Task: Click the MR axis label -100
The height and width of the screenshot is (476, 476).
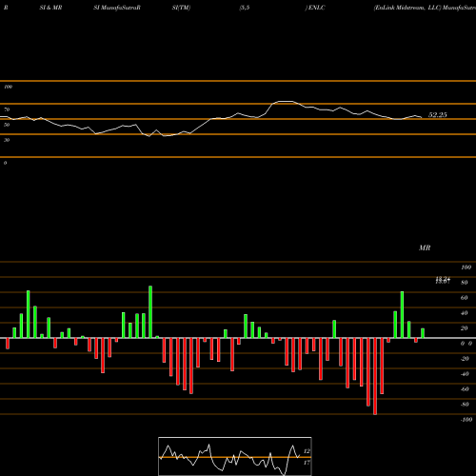Action: [x=466, y=420]
